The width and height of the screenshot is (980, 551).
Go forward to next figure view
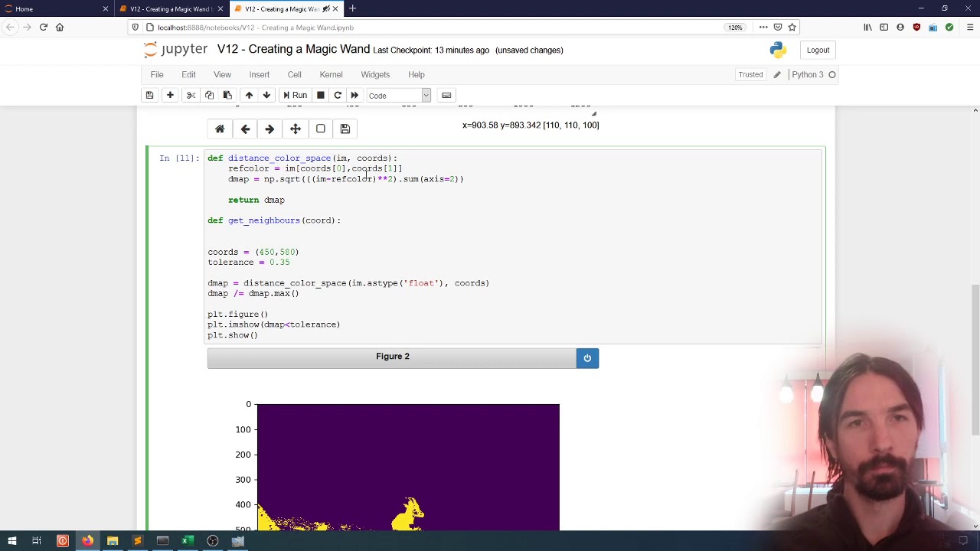point(269,129)
